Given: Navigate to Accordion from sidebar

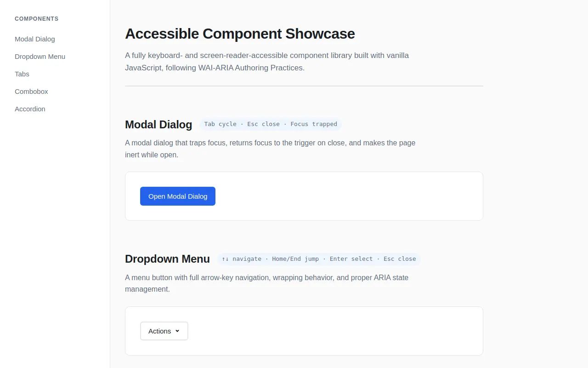Looking at the screenshot, I should pos(30,109).
